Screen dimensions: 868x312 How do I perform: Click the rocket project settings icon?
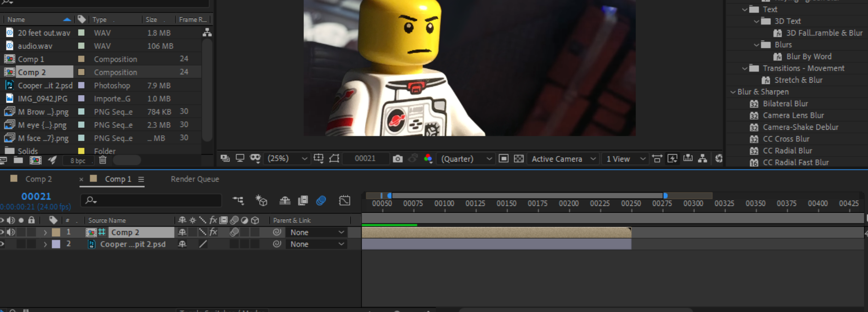click(52, 160)
